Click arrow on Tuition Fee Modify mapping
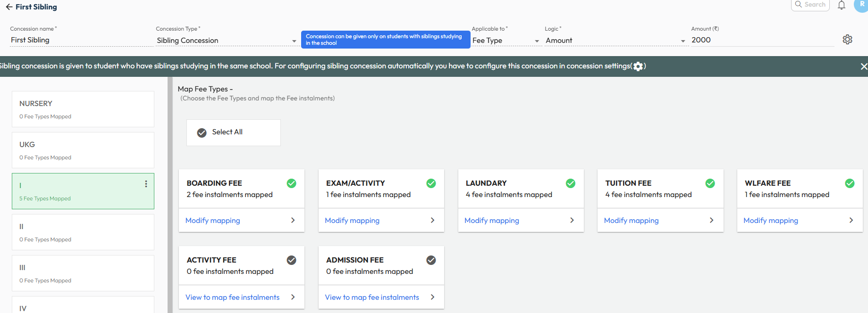The height and width of the screenshot is (313, 868). (711, 220)
